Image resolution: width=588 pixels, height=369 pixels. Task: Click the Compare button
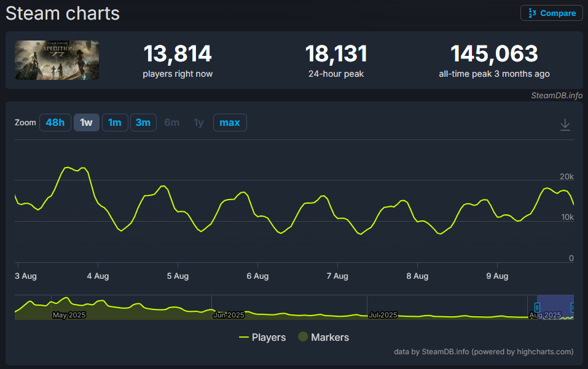tap(551, 13)
